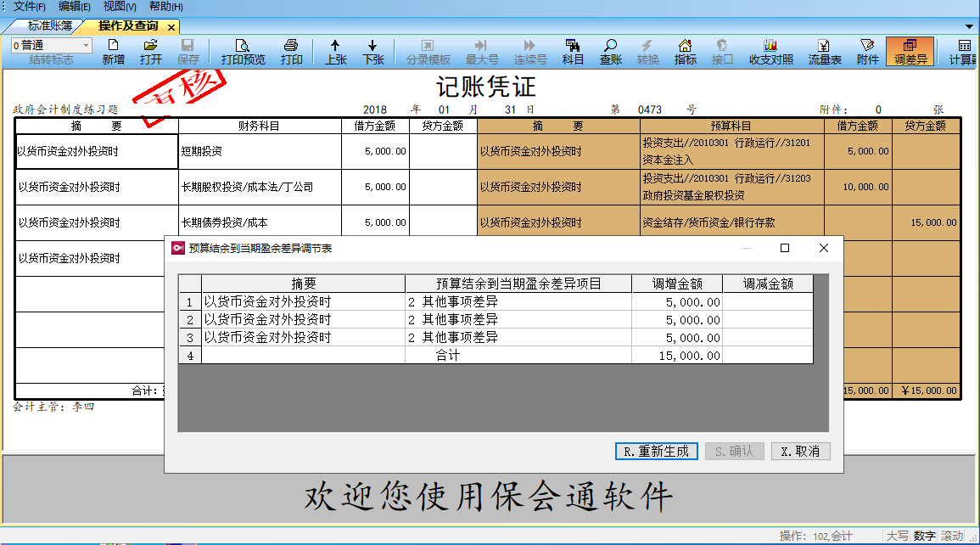Click the 重新生成 button

(x=656, y=452)
